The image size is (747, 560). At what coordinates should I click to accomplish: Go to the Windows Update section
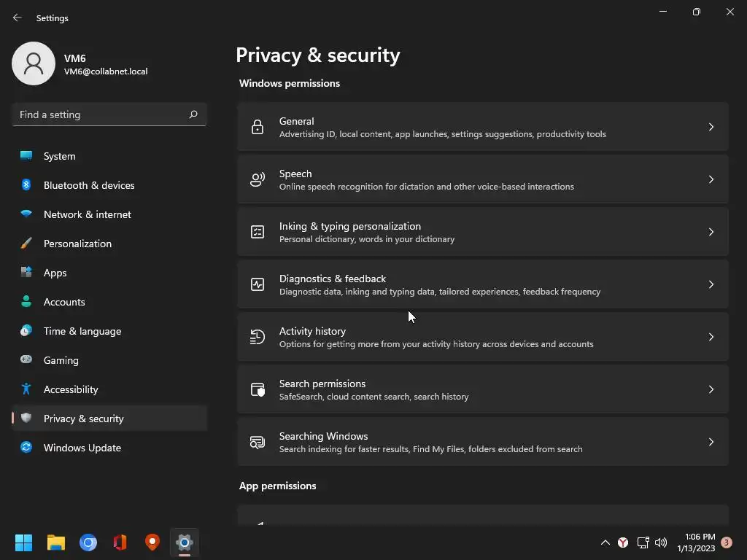(82, 448)
